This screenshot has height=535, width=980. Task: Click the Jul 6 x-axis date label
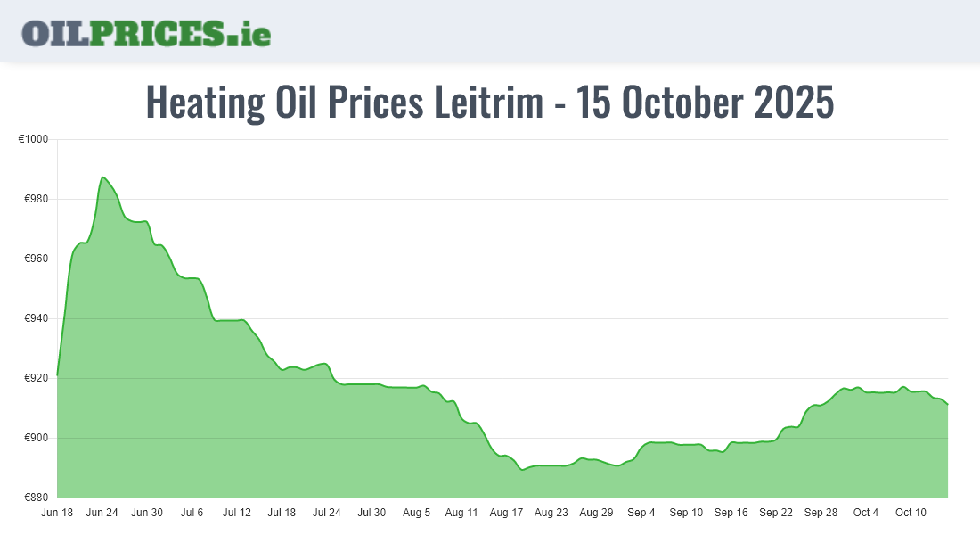[192, 513]
